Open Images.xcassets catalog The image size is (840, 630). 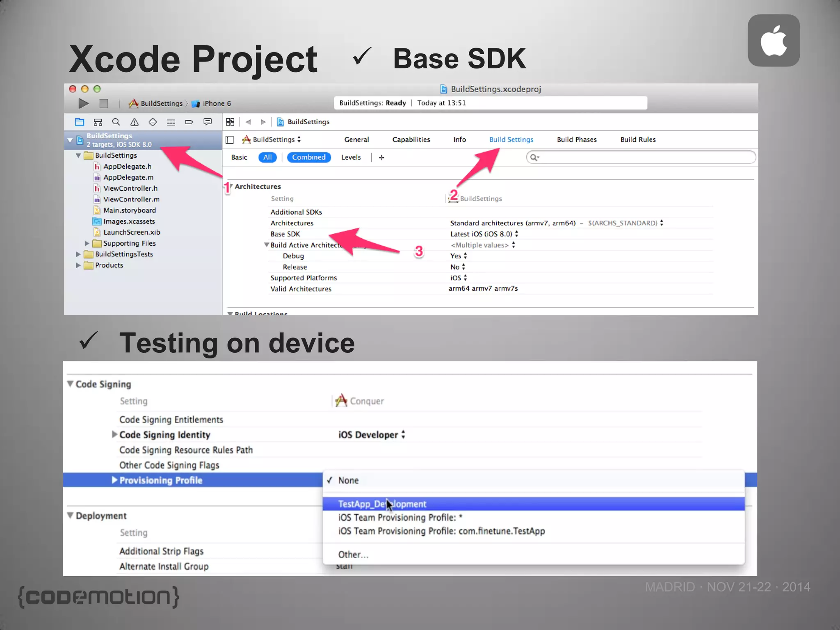[124, 221]
